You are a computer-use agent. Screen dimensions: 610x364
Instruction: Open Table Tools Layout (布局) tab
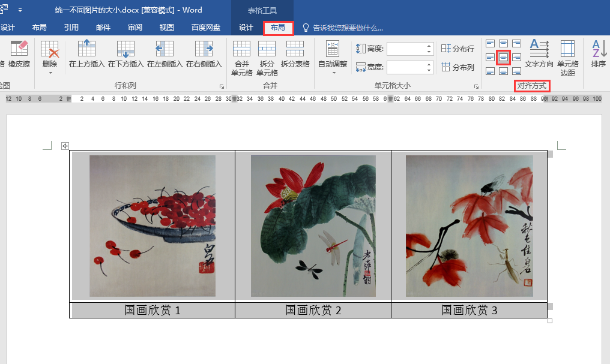pyautogui.click(x=278, y=28)
